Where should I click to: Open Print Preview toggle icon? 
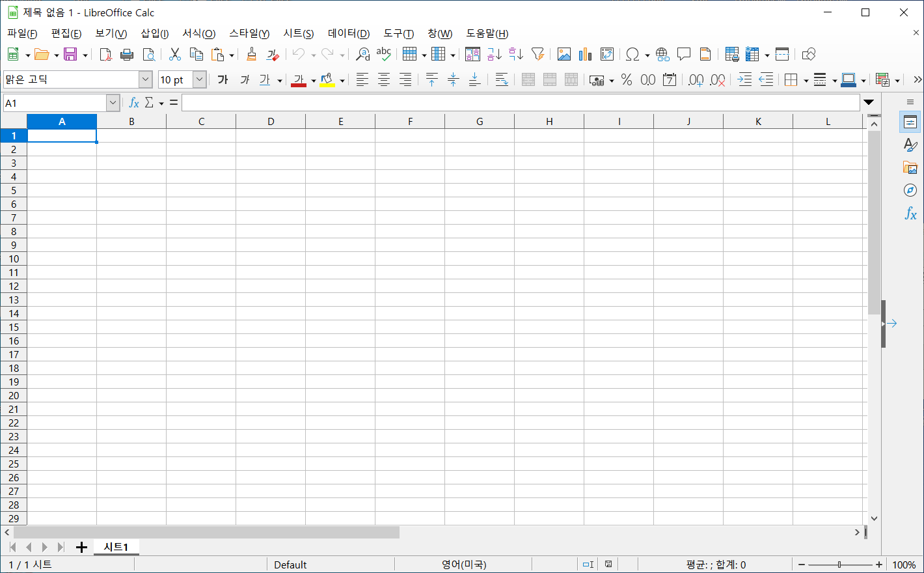coord(148,55)
